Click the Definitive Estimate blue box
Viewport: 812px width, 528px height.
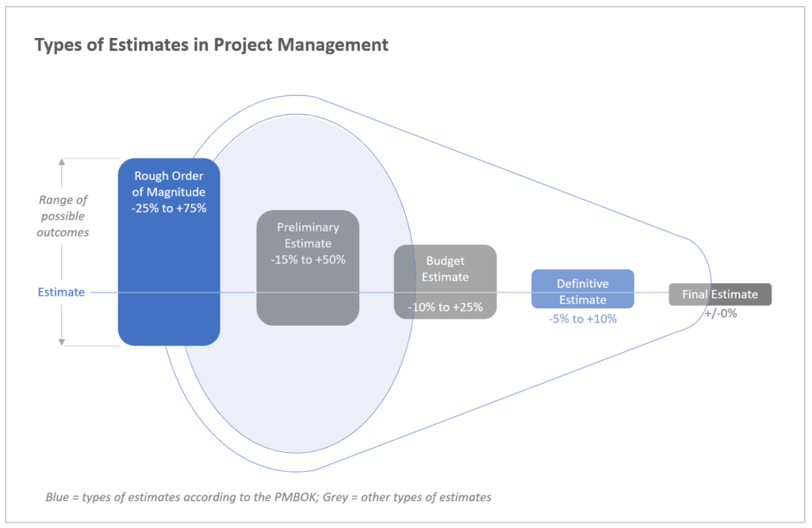coord(583,289)
